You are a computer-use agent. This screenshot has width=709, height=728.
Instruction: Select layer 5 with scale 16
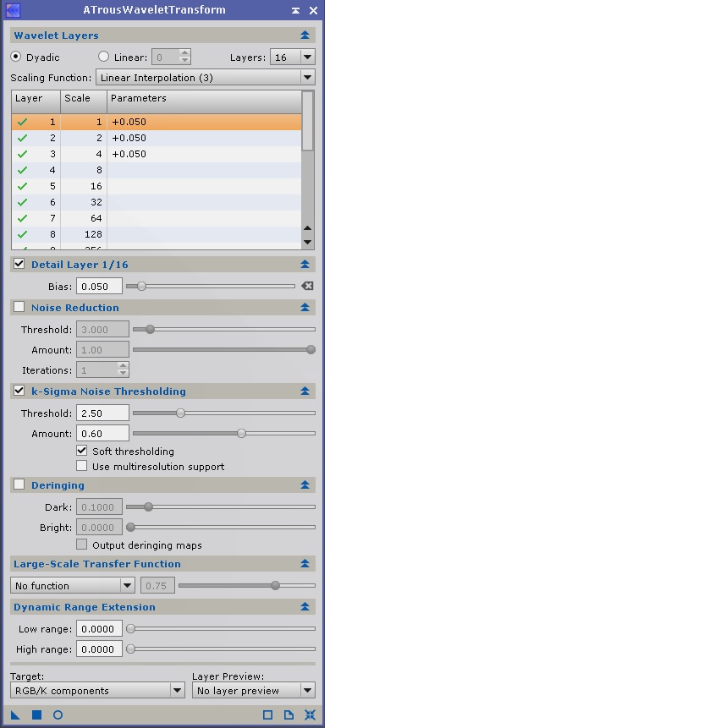[157, 186]
